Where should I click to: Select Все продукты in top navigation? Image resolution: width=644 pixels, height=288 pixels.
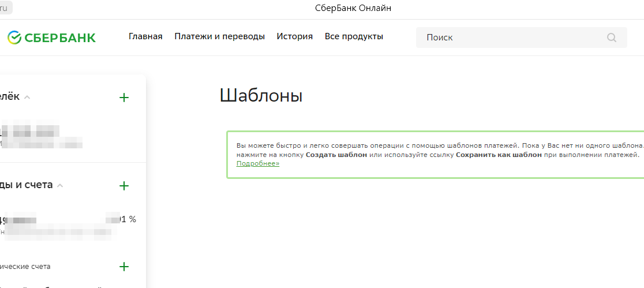(354, 36)
